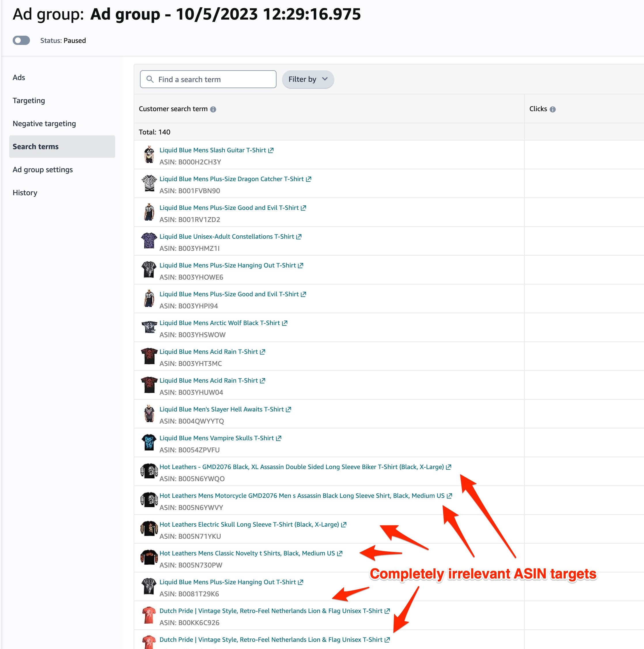Screen dimensions: 644x649
Task: View the History section
Action: 25,192
